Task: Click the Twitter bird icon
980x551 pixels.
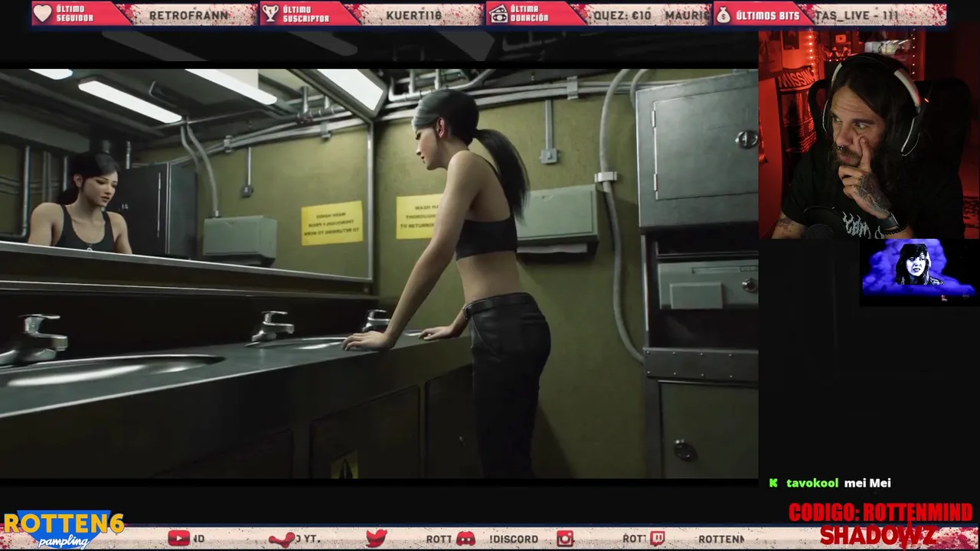Action: click(x=376, y=539)
